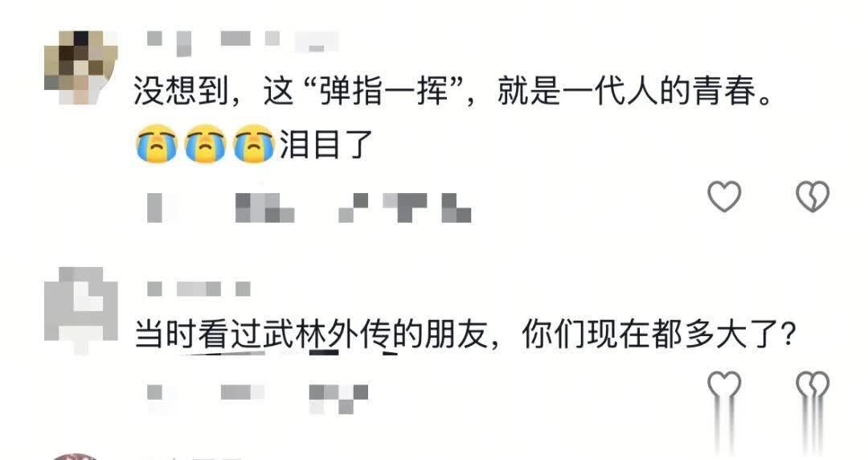Screen dimensions: 868x460
Task: Click blurred reply label under first comment
Action: point(404,207)
